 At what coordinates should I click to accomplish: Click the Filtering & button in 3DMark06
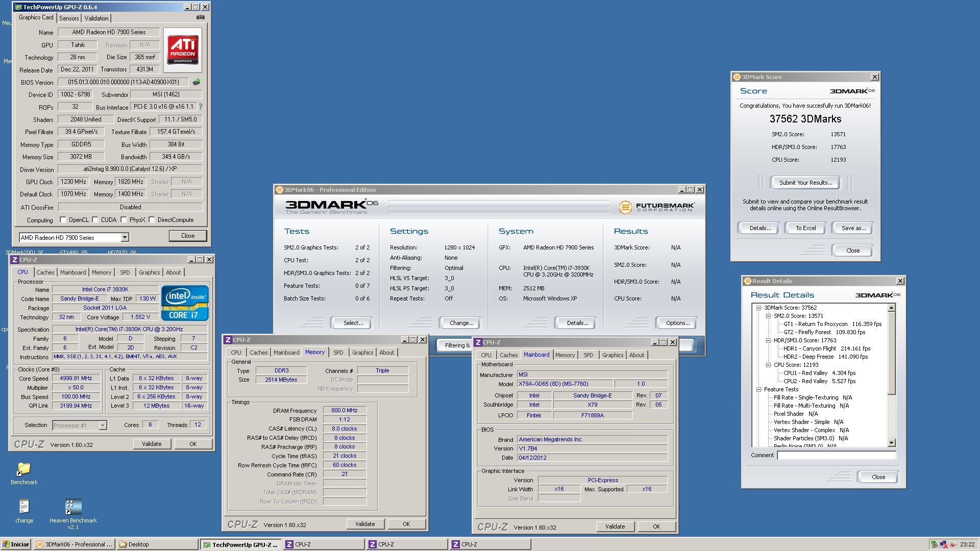click(455, 345)
